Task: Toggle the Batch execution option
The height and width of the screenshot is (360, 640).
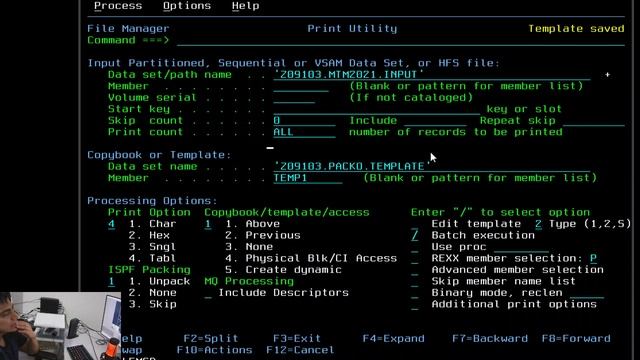Action: (415, 235)
